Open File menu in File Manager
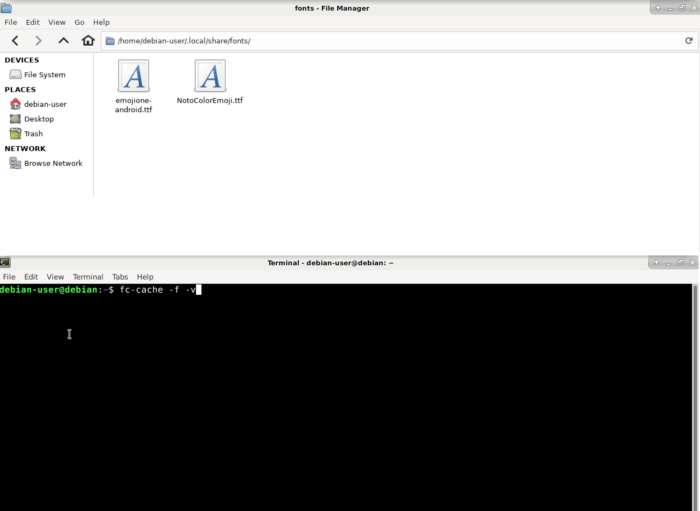Viewport: 700px width, 511px height. coord(11,22)
